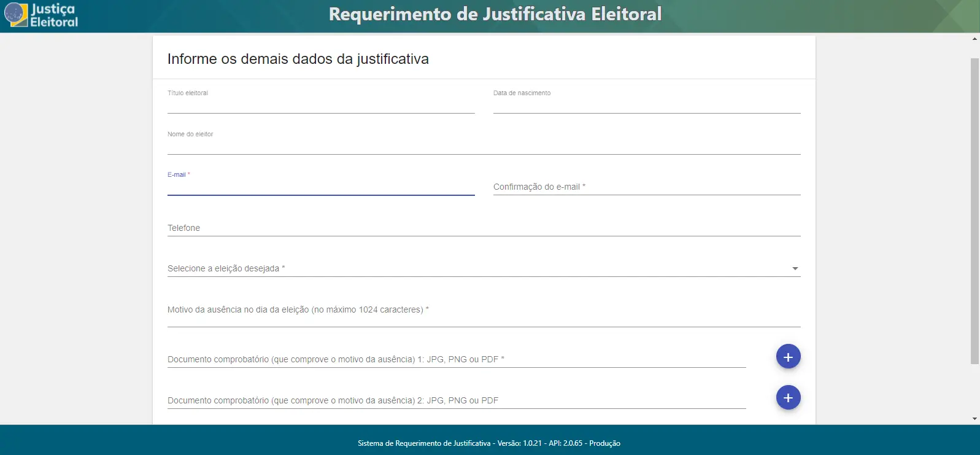
Task: Click the footer version text 'Versão: 1.0.21'
Action: pos(519,443)
